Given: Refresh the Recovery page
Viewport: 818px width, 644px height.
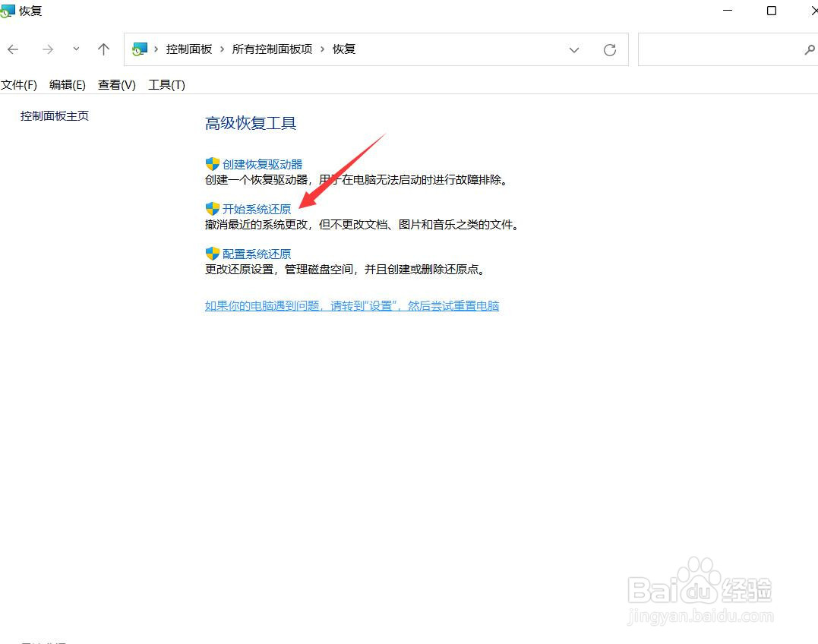Looking at the screenshot, I should coord(610,50).
